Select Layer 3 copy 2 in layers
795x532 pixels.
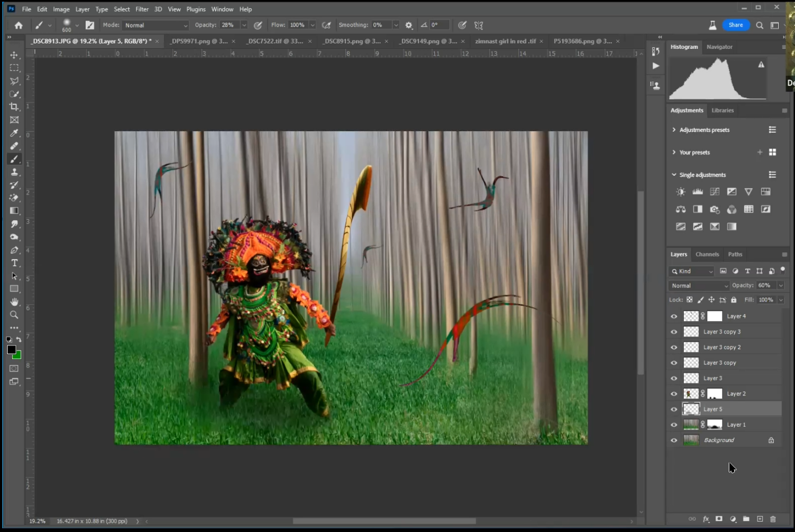722,347
